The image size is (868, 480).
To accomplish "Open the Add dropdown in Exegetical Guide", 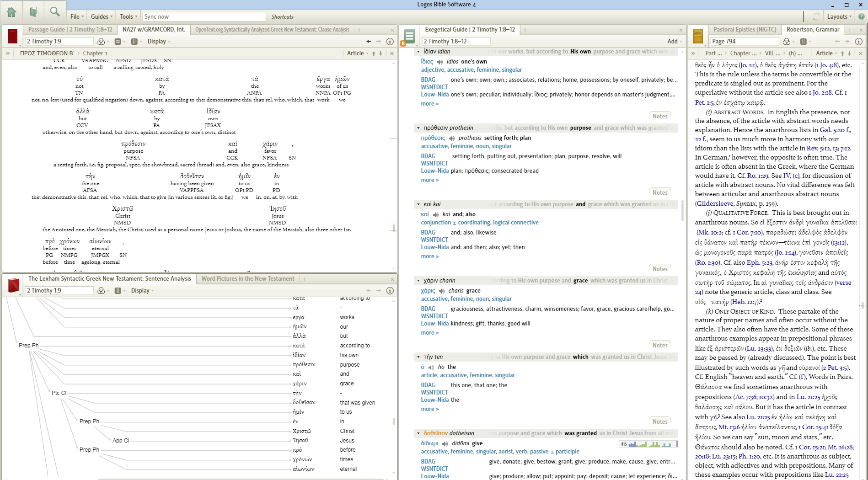I will click(675, 41).
